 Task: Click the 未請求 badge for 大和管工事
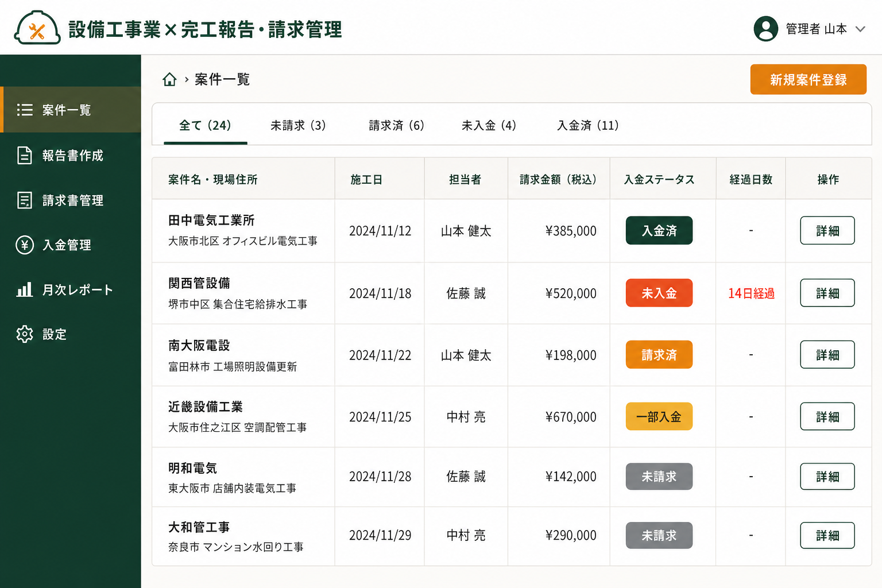[659, 535]
